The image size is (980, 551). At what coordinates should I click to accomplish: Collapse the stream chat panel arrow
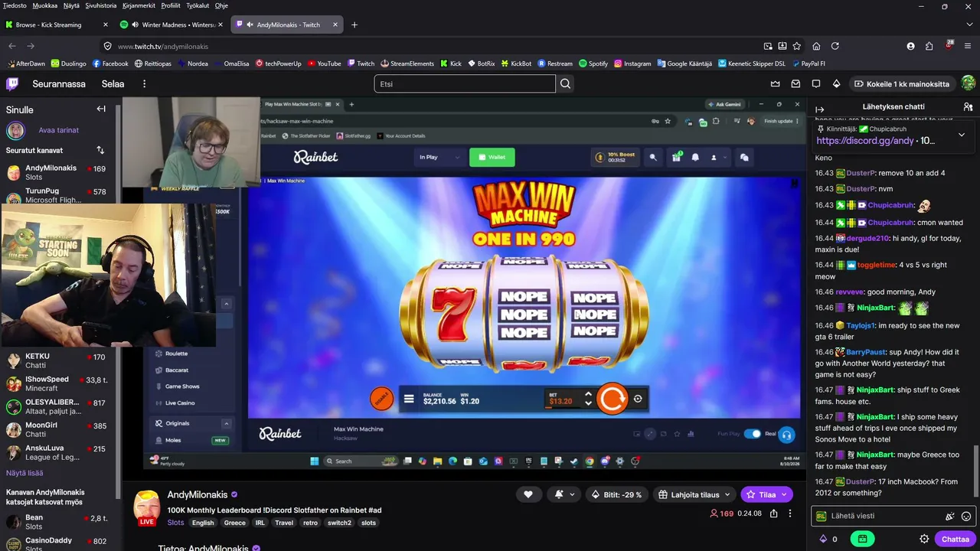point(819,109)
